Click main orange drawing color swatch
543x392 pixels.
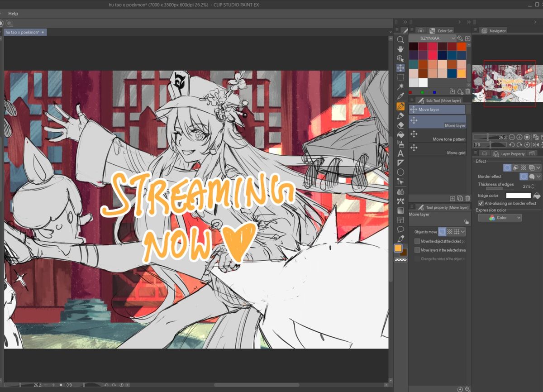398,248
